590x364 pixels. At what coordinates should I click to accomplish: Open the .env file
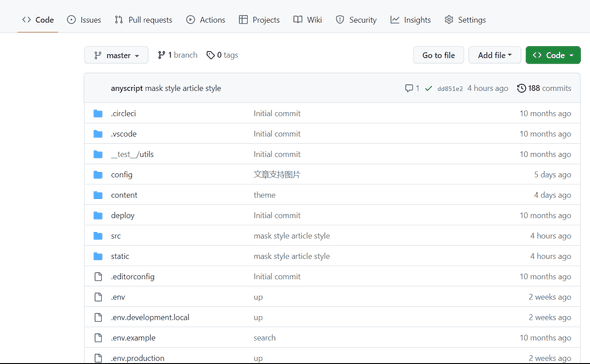pos(118,297)
